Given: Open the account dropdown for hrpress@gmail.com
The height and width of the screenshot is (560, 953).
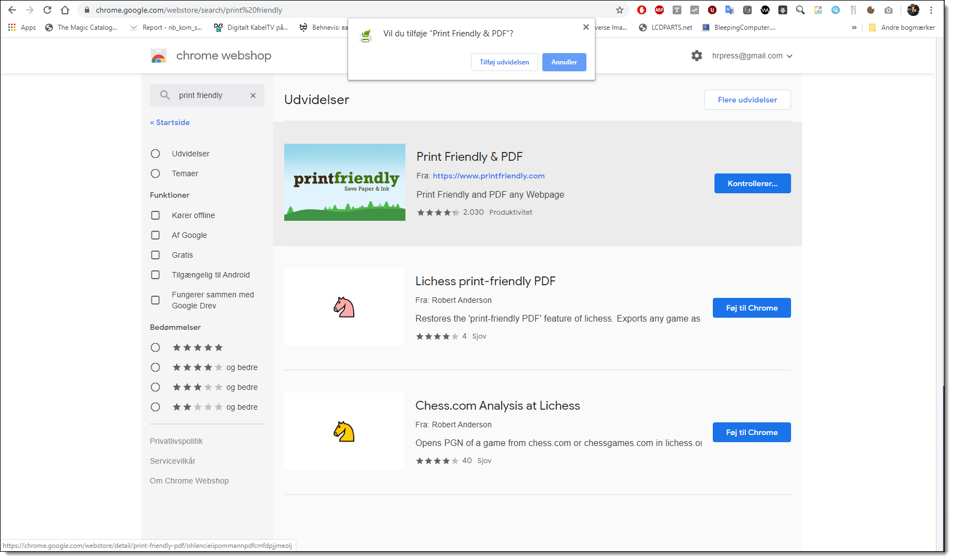Looking at the screenshot, I should [x=752, y=56].
